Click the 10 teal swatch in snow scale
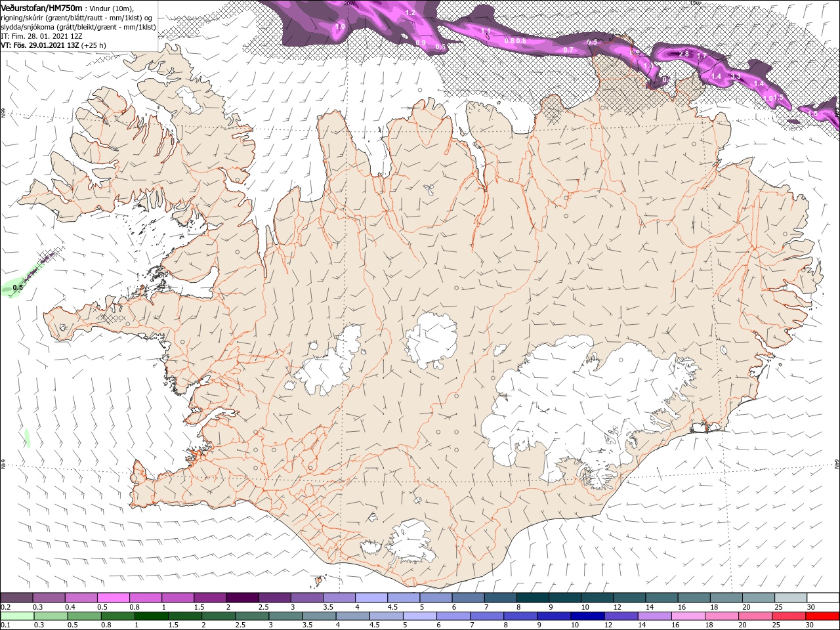The width and height of the screenshot is (840, 630). click(597, 597)
